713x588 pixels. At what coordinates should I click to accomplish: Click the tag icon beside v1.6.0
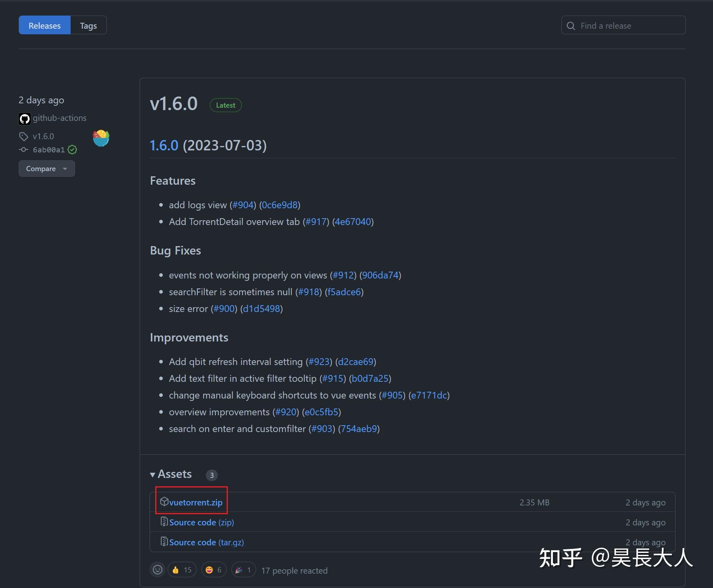[x=24, y=136]
